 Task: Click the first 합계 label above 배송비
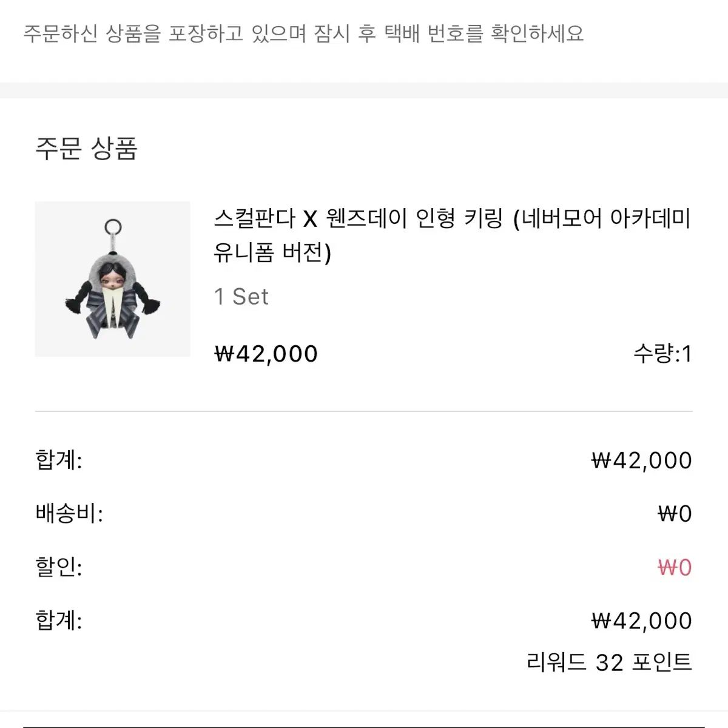59,460
